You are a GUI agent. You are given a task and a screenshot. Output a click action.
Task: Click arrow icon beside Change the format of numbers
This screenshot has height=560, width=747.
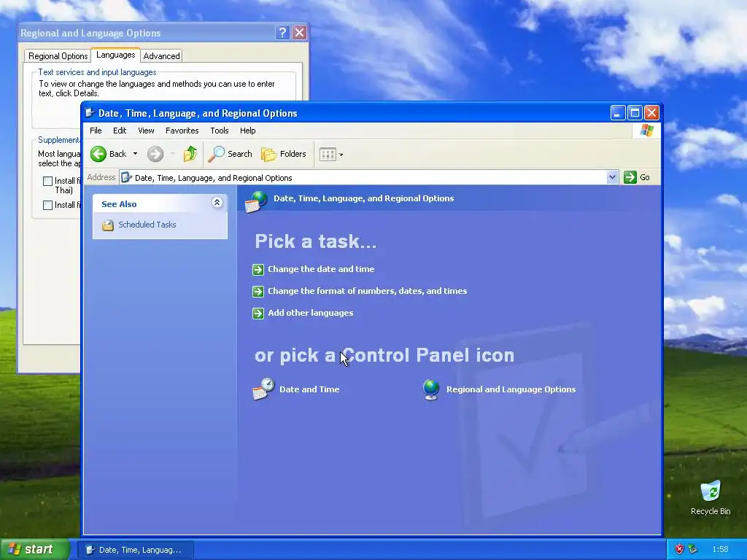tap(258, 292)
